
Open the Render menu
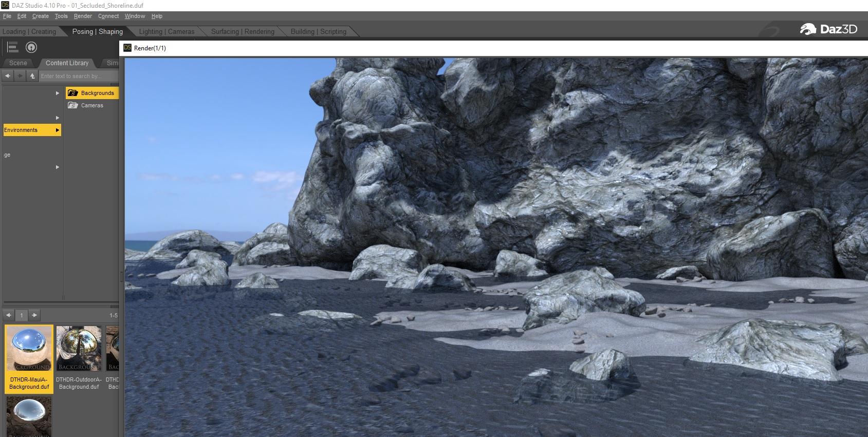pos(83,16)
